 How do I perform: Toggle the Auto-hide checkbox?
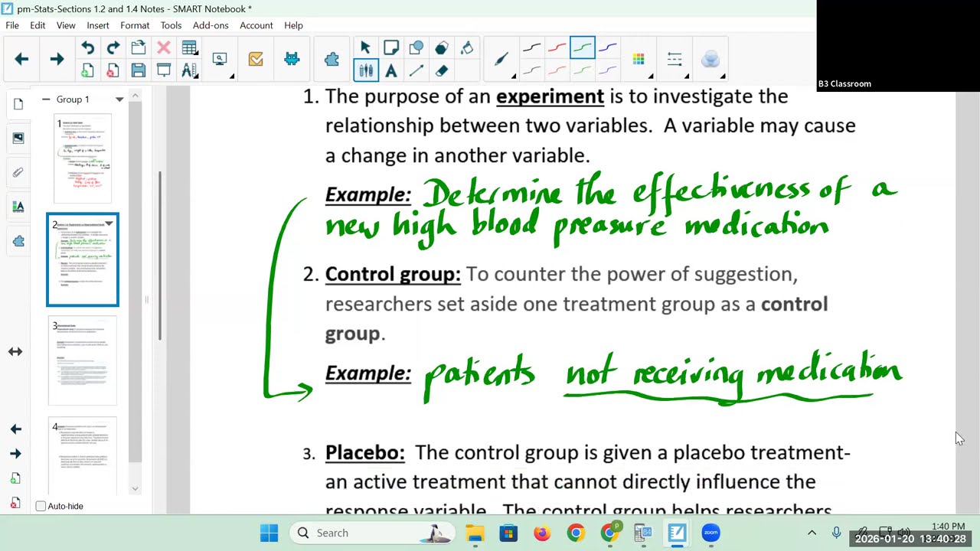41,506
